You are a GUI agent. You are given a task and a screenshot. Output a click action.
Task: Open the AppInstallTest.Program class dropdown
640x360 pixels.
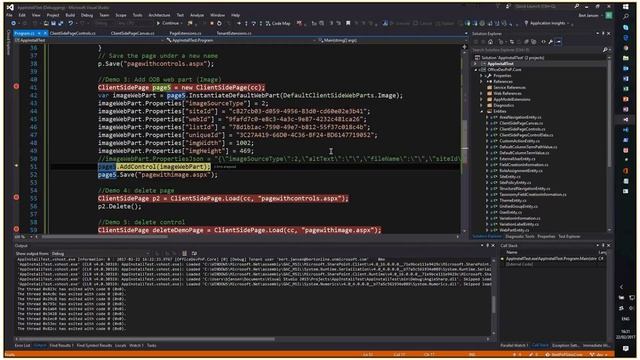pos(241,40)
